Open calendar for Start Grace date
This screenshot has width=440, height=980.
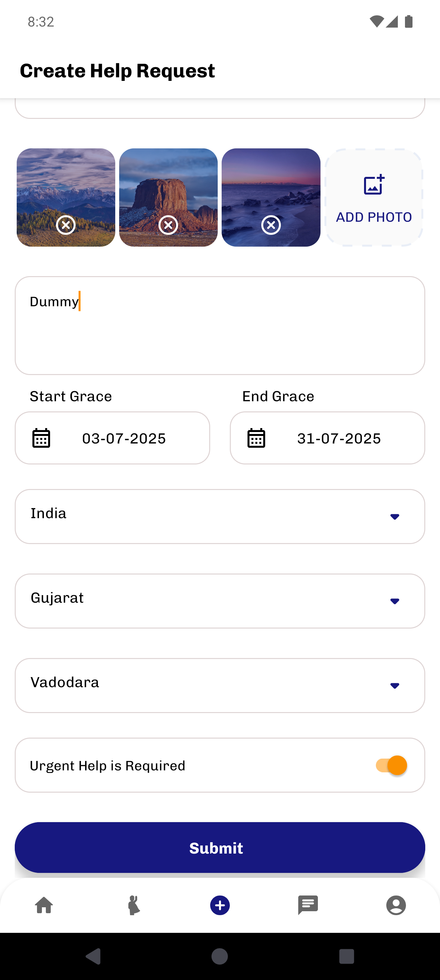41,438
